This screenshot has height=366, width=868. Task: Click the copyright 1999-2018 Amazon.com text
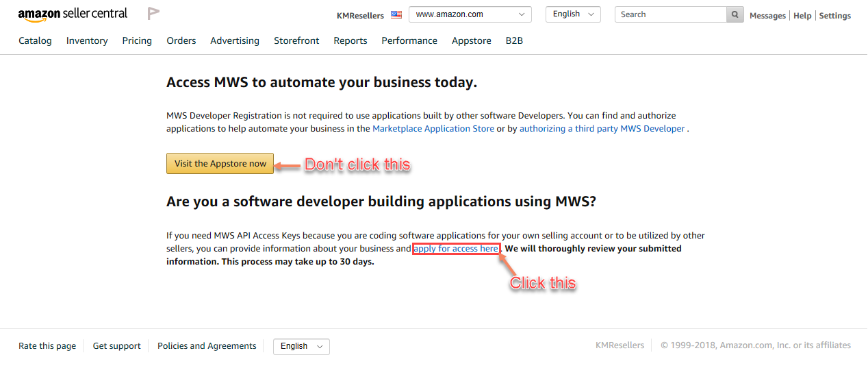click(756, 345)
